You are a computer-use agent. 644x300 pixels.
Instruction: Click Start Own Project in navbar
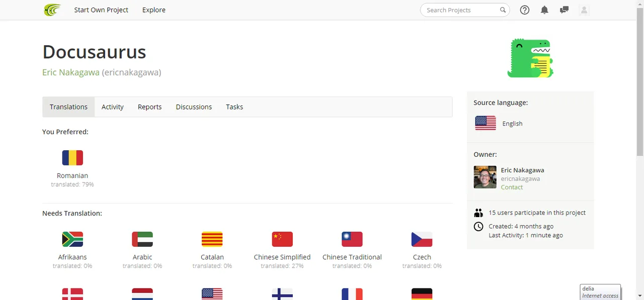pyautogui.click(x=101, y=10)
